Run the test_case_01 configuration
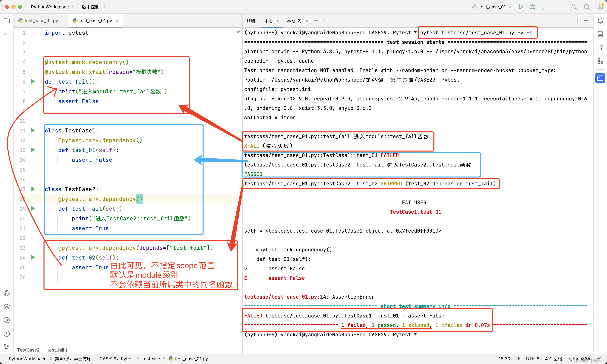This screenshot has width=607, height=364. click(x=521, y=7)
